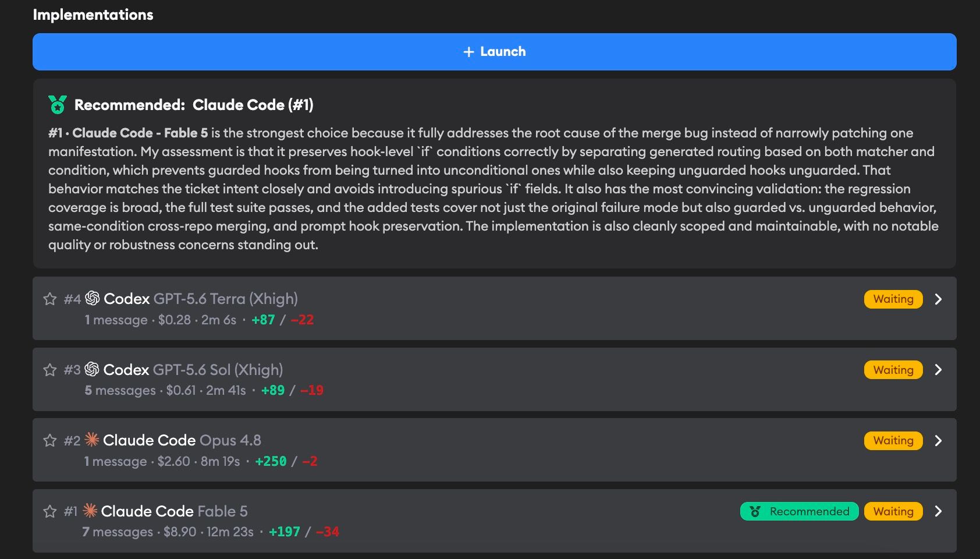Click the Implementations heading
Screen dimensions: 980x559
pos(93,15)
